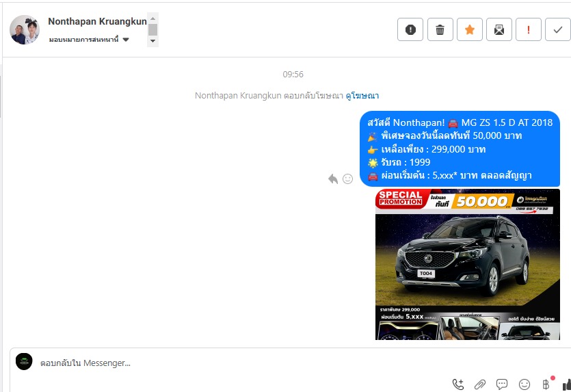Toggle the orange star follow-up marker
571x392 pixels.
tap(470, 29)
